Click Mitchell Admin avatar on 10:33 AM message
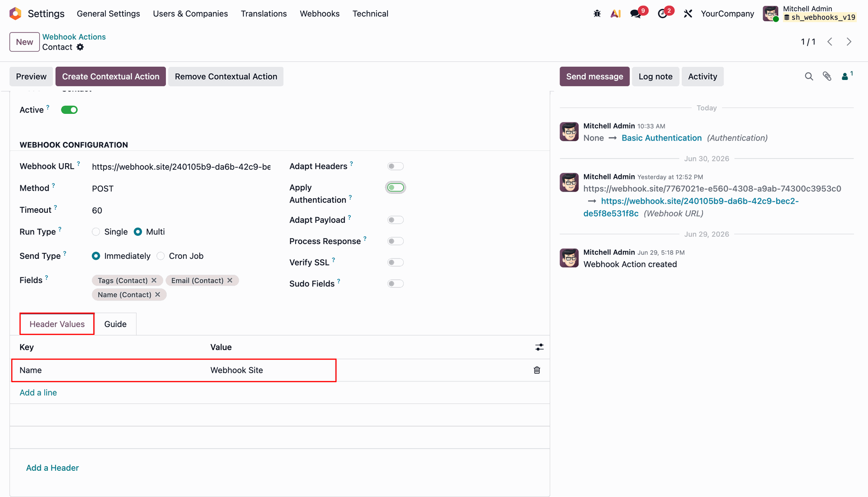 (x=569, y=131)
